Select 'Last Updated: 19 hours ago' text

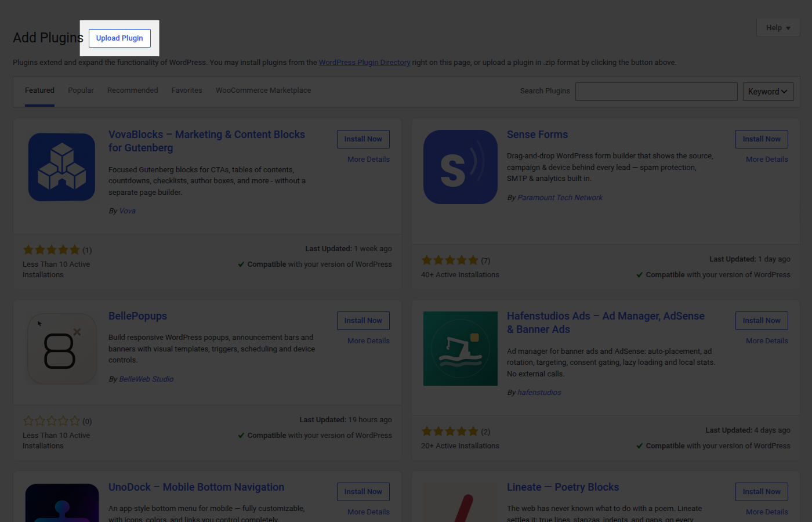tap(346, 420)
